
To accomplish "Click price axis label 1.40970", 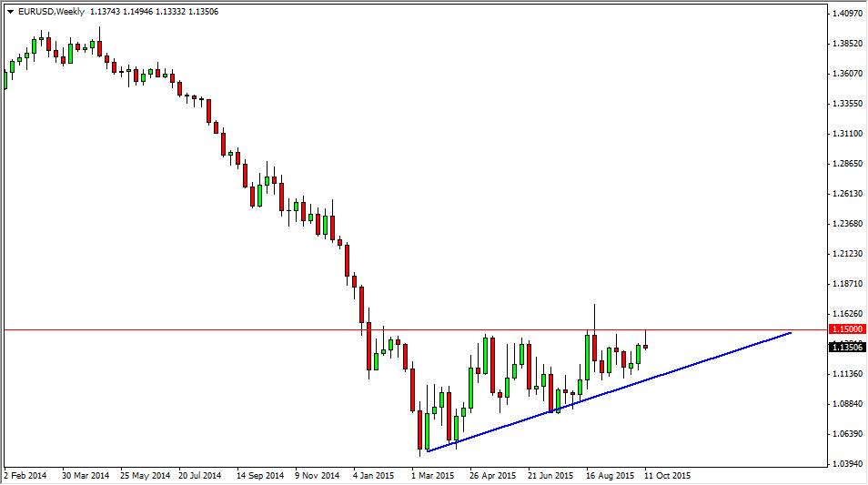I will [x=847, y=14].
